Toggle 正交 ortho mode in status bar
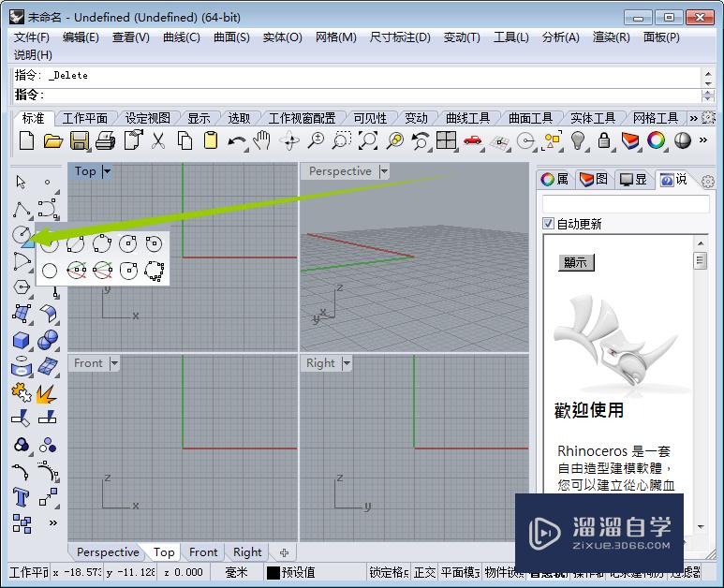This screenshot has height=588, width=724. 424,573
